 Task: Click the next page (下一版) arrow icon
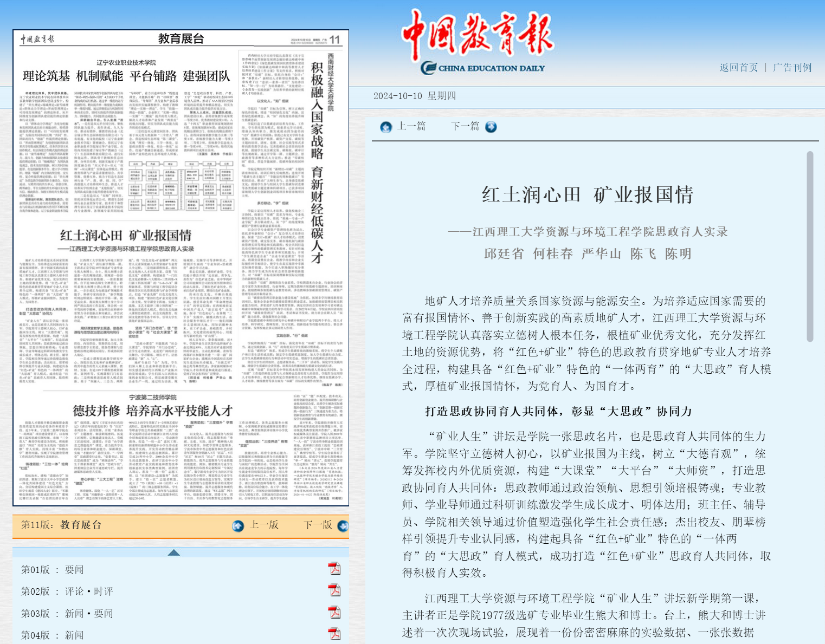tap(343, 526)
